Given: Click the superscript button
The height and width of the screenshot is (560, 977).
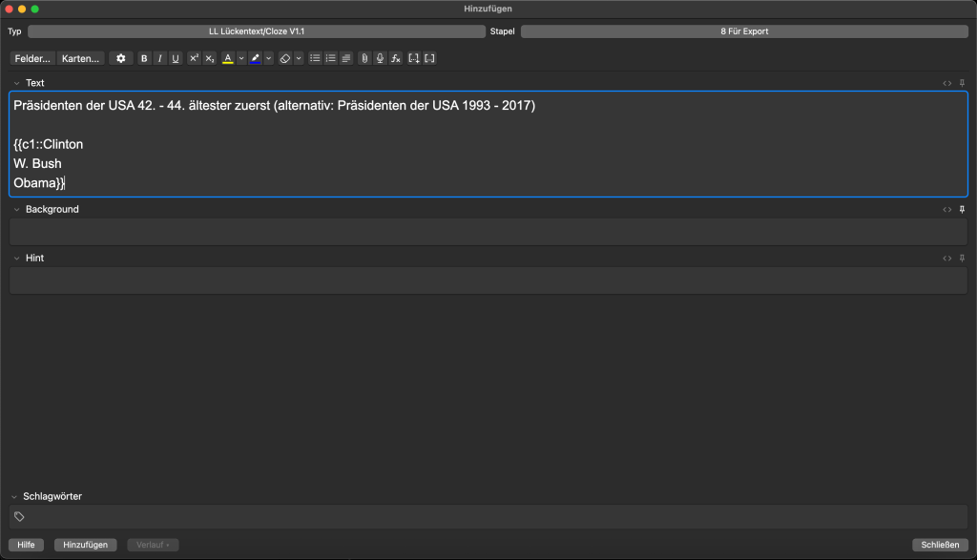Looking at the screenshot, I should coord(194,58).
